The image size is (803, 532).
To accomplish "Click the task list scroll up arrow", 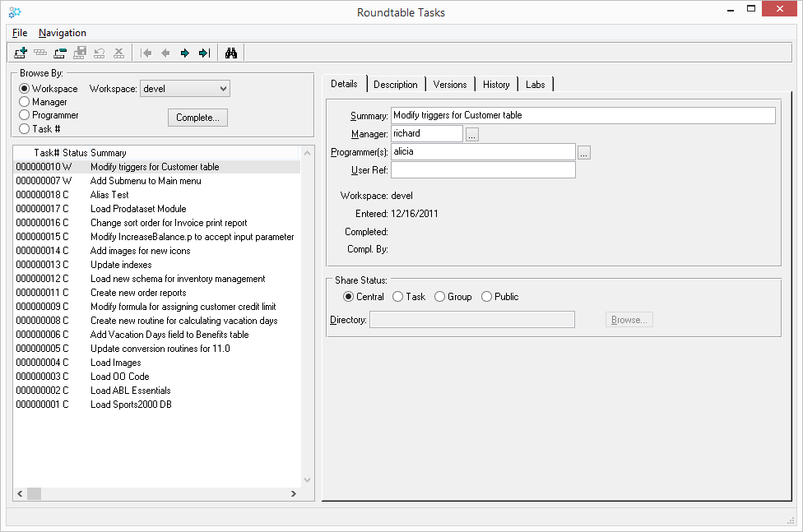I will click(307, 153).
